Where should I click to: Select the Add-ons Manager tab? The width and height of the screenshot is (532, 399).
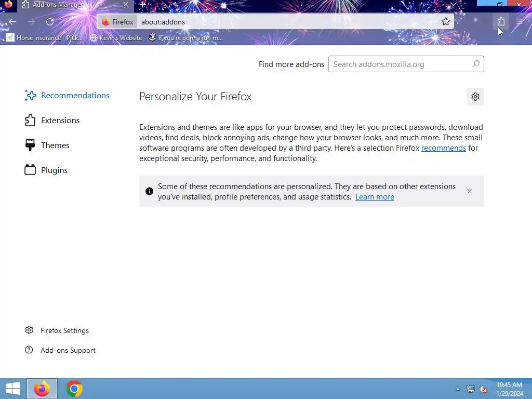tap(75, 5)
